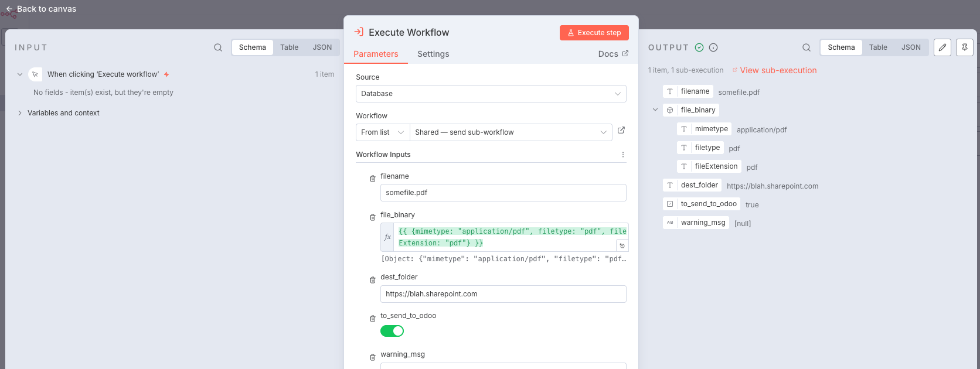The height and width of the screenshot is (369, 980).
Task: Open the 'From list' mode dropdown
Action: point(383,132)
